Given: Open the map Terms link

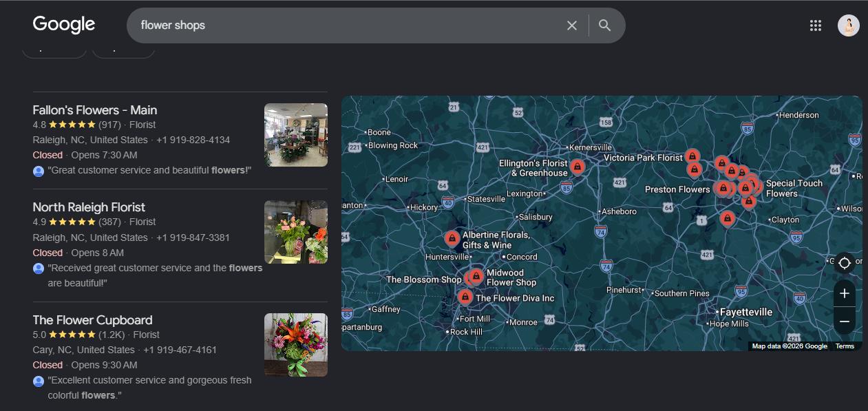Looking at the screenshot, I should tap(845, 346).
